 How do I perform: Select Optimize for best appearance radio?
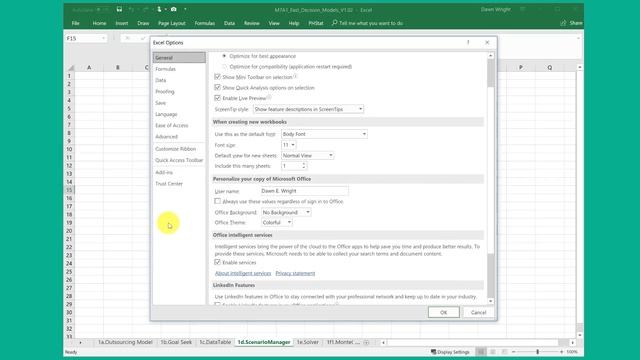[x=224, y=56]
